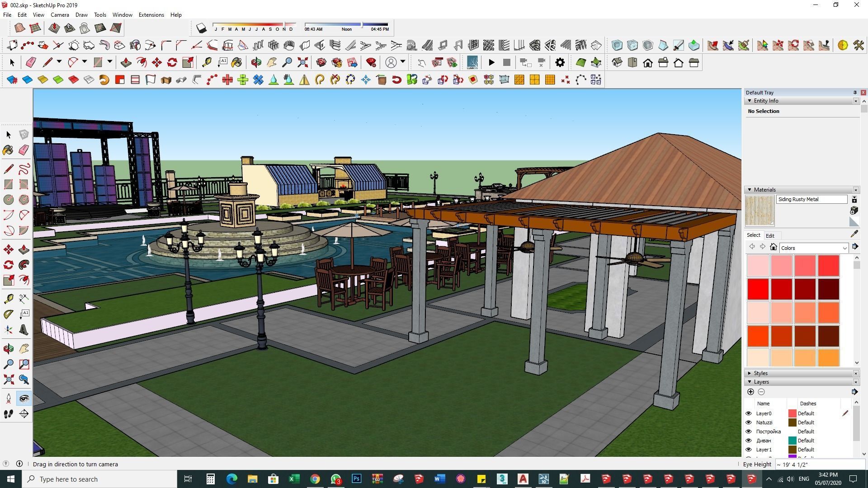Viewport: 868px width, 488px height.
Task: Select the Section Plane tool
Action: (x=24, y=413)
